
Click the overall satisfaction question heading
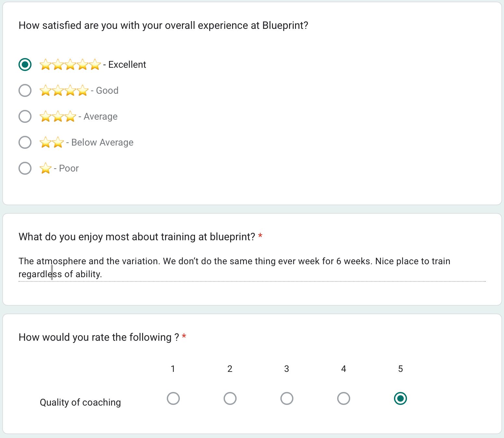point(163,25)
